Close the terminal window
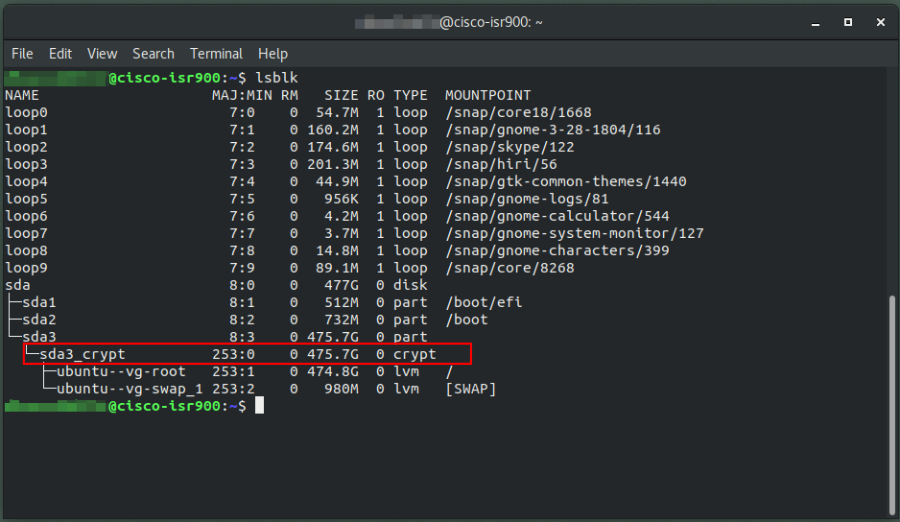The image size is (900, 522). pyautogui.click(x=880, y=22)
